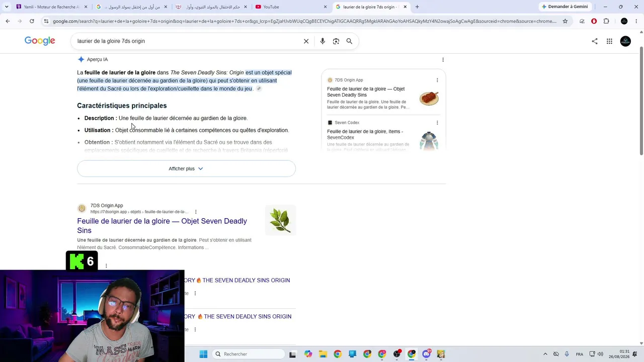This screenshot has width=644, height=362.
Task: Open the Chrome three-dot menu
Action: pos(636,21)
